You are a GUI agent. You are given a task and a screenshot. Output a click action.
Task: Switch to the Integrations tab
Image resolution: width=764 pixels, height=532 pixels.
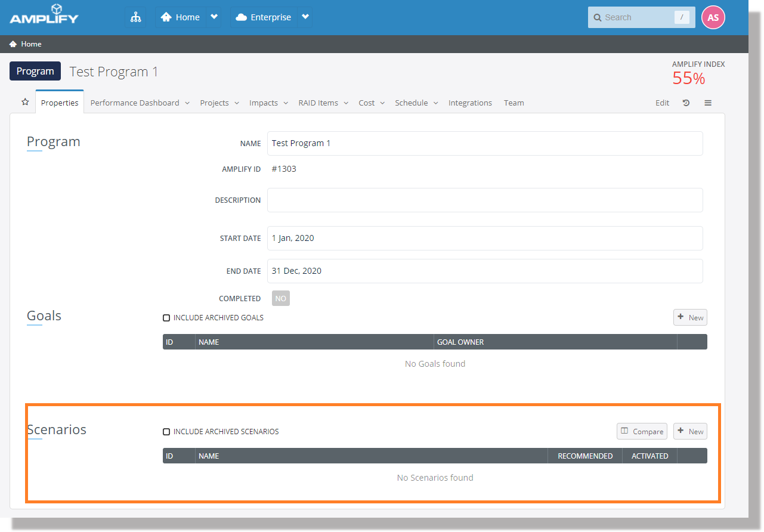[x=470, y=103]
